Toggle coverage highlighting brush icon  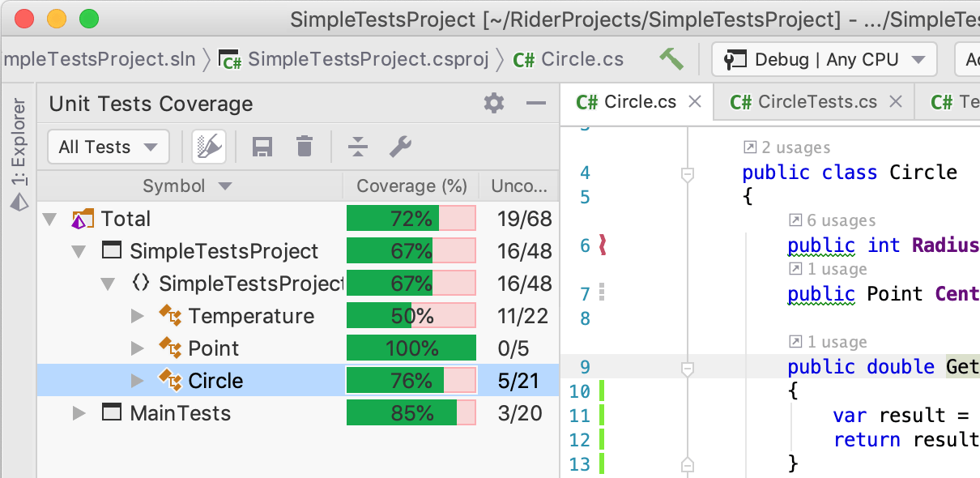click(209, 147)
